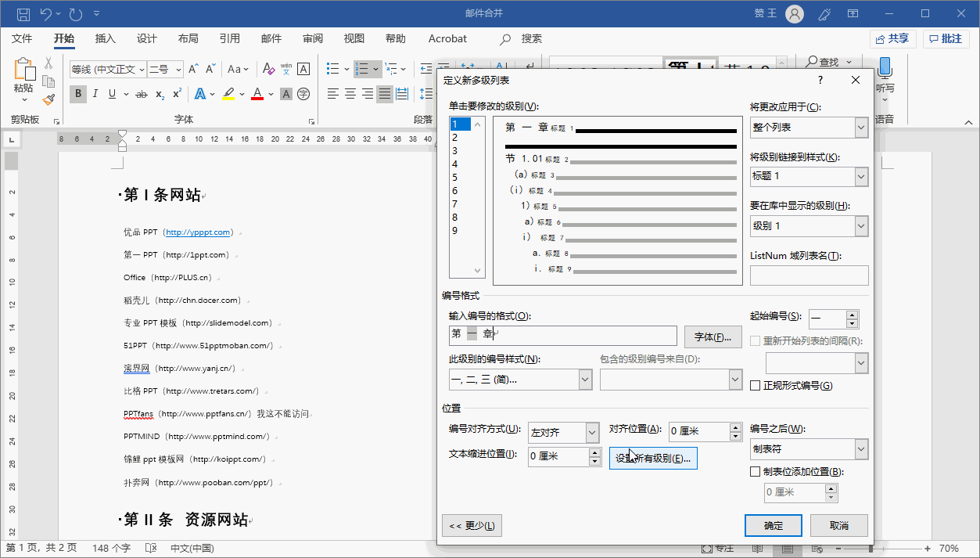Click the strikethrough text icon
The width and height of the screenshot is (980, 558).
click(142, 94)
